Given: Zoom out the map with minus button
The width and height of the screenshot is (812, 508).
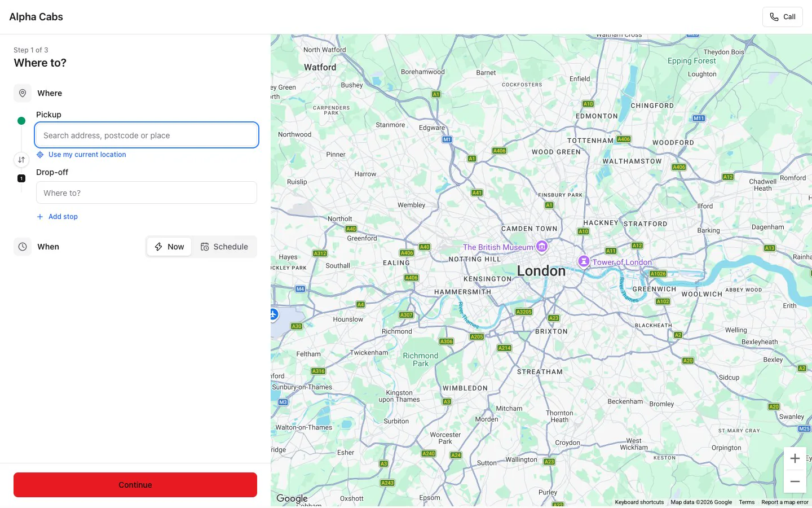Looking at the screenshot, I should point(795,481).
